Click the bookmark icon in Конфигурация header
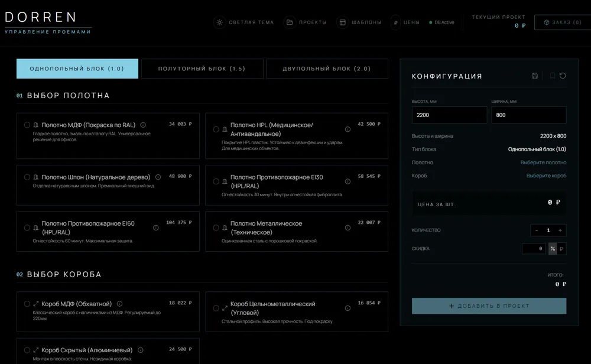The height and width of the screenshot is (364, 591). (552, 76)
